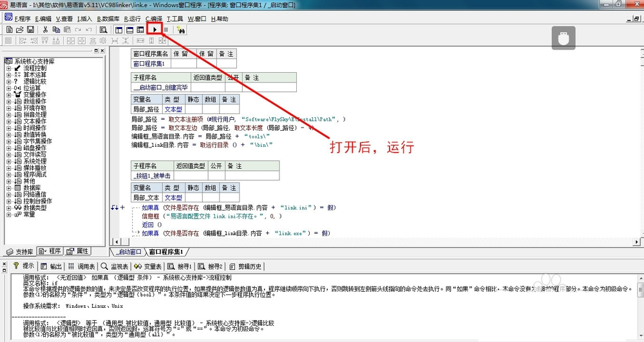
Task: Open the R.运行 menu
Action: 132,19
